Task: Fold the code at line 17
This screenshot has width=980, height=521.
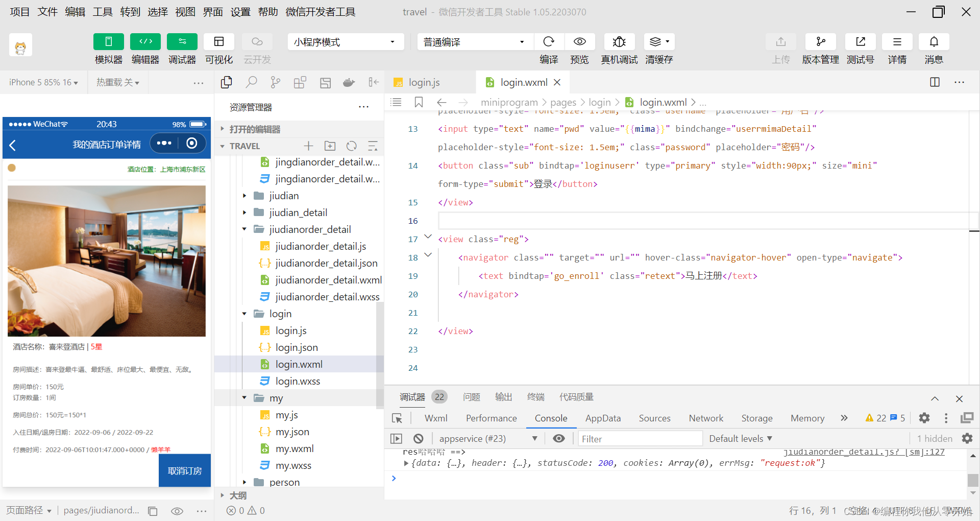Action: [428, 236]
